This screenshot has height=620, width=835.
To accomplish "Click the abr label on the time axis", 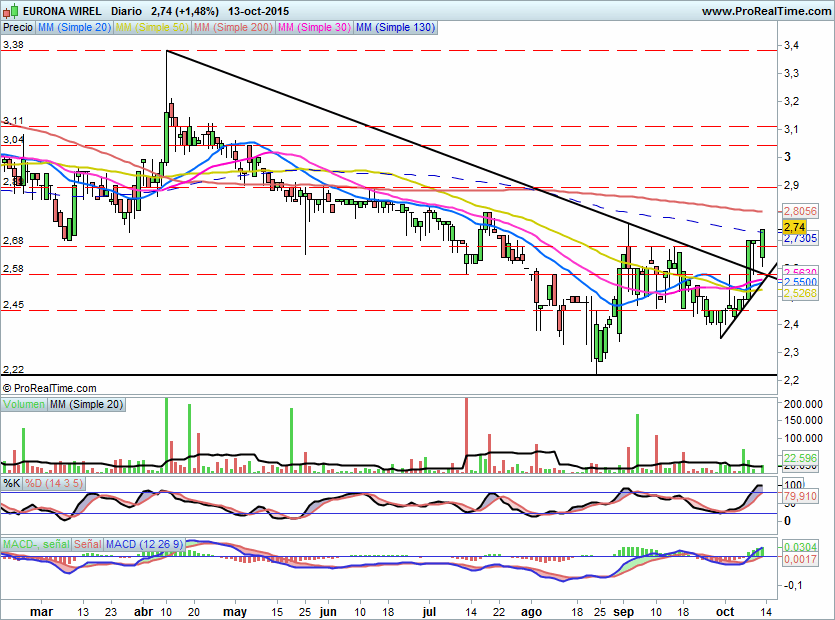I will (143, 611).
